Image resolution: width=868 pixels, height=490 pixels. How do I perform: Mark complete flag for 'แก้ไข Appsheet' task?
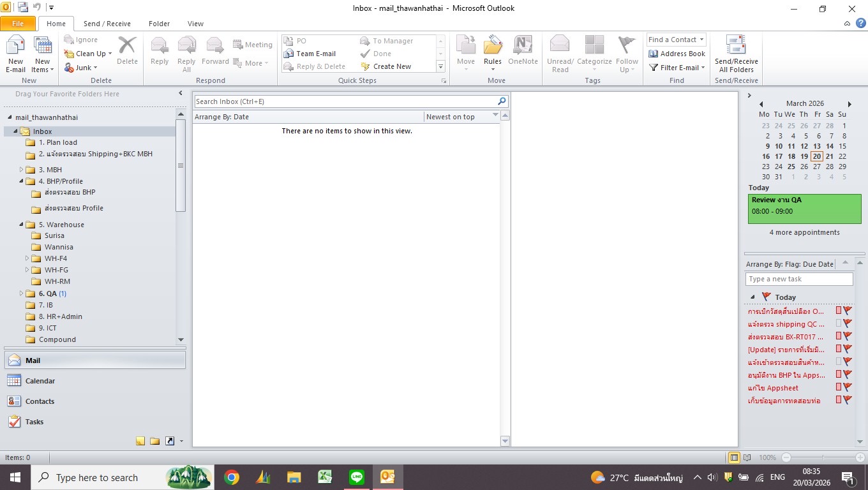pos(848,387)
